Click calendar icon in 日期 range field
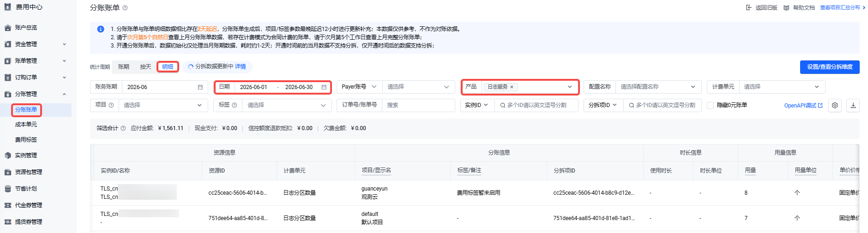 click(x=324, y=87)
